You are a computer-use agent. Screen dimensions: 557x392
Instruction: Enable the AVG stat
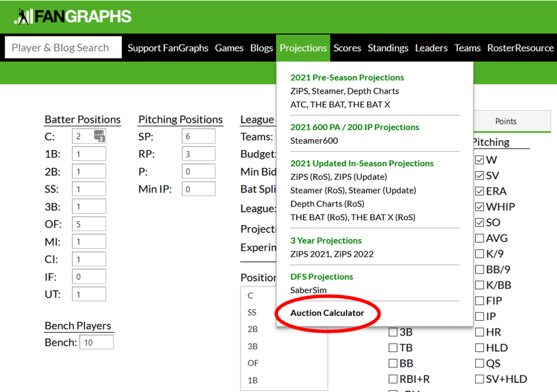(479, 238)
